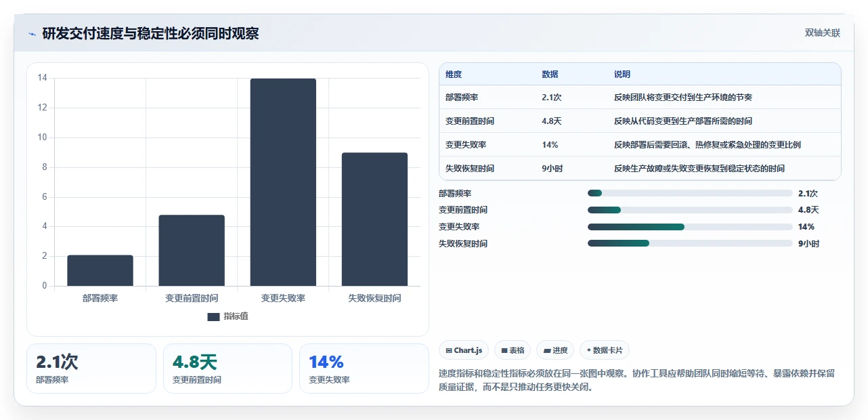Click the 失败恢复时间 label on the chart x-axis
This screenshot has width=868, height=420.
coord(374,297)
